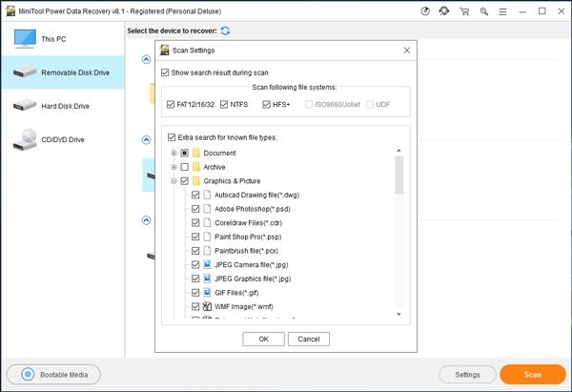Collapse the third device group chevron
Screen dimensions: 572x392
coord(146,220)
